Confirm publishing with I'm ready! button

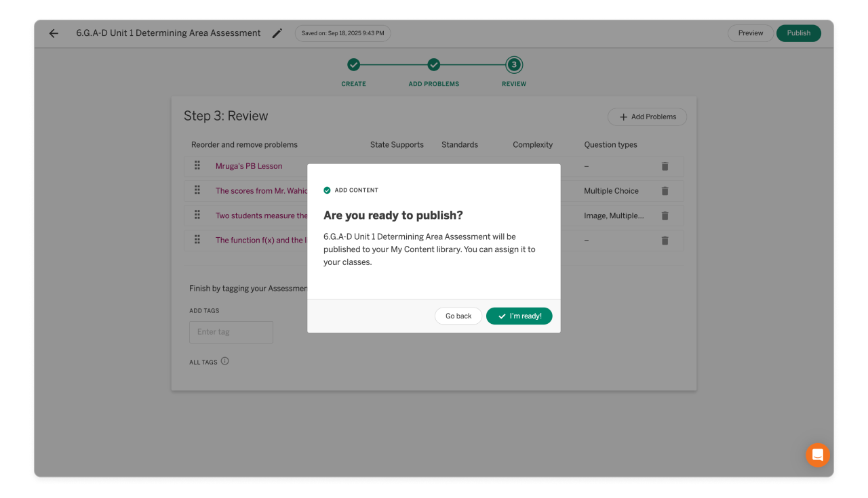(x=519, y=316)
